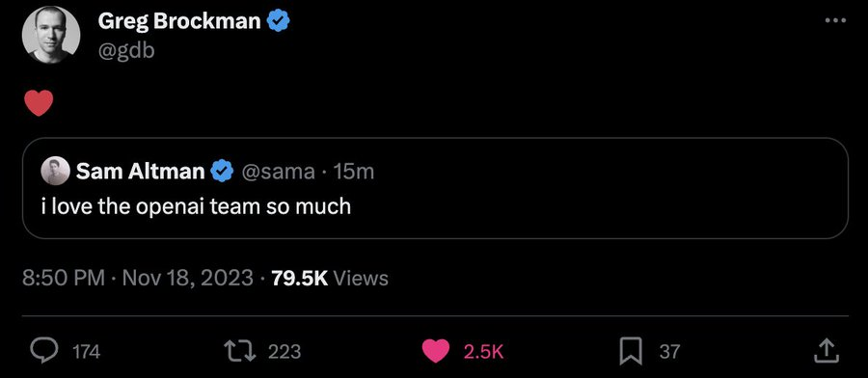Open quoted tweet text about openai team

(197, 206)
